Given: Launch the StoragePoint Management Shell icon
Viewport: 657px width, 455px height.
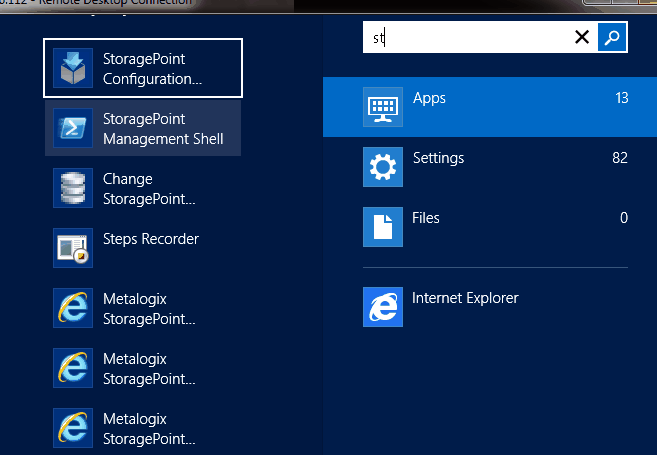Looking at the screenshot, I should 73,129.
